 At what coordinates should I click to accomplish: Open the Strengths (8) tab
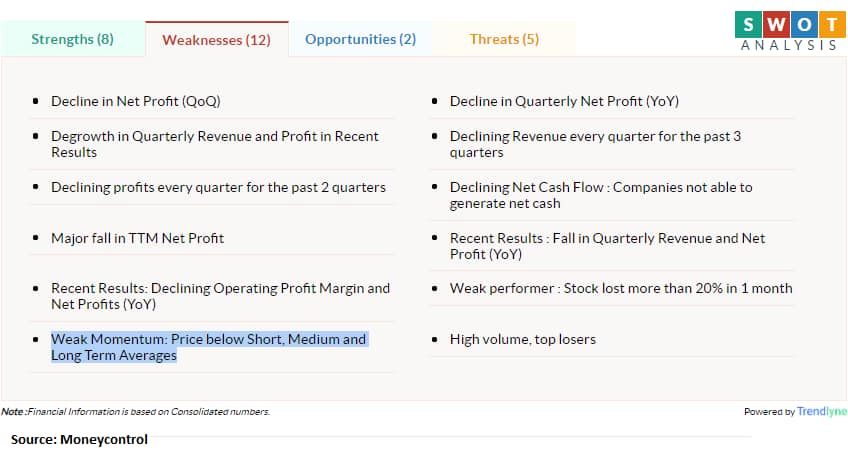tap(72, 39)
